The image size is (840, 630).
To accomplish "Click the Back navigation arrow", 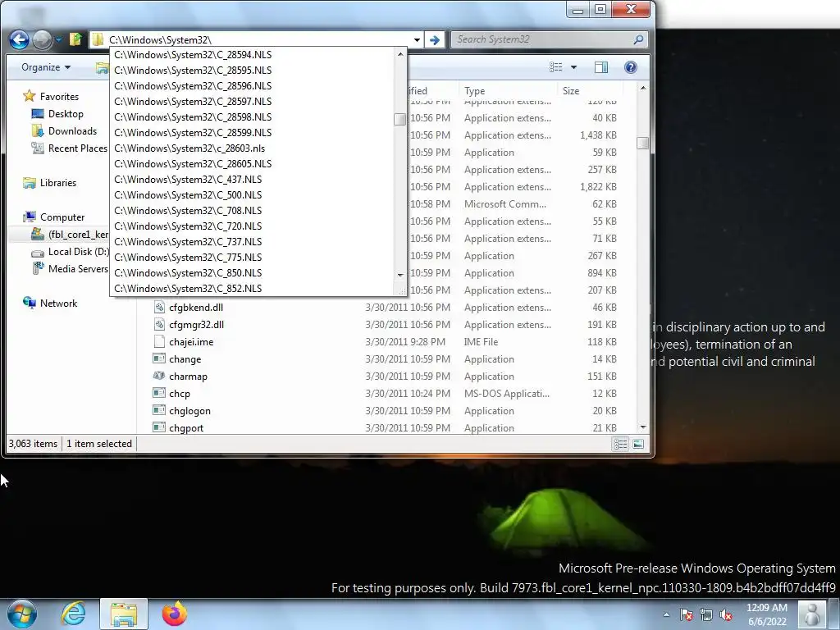I will (20, 39).
